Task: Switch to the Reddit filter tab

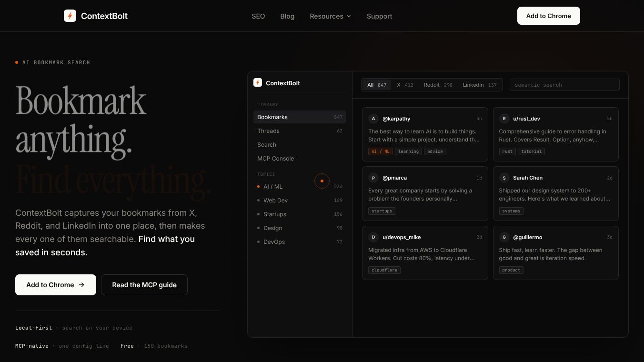Action: [x=438, y=85]
